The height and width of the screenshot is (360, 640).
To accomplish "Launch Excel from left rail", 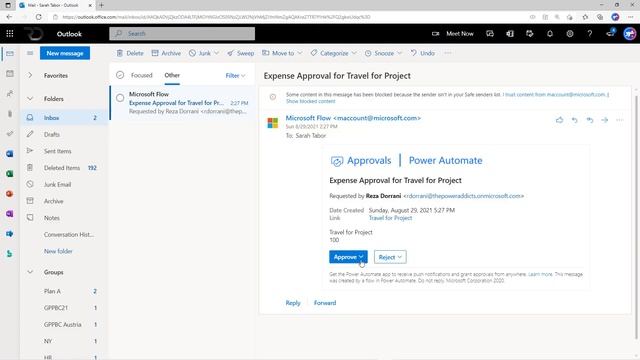I will [10, 173].
